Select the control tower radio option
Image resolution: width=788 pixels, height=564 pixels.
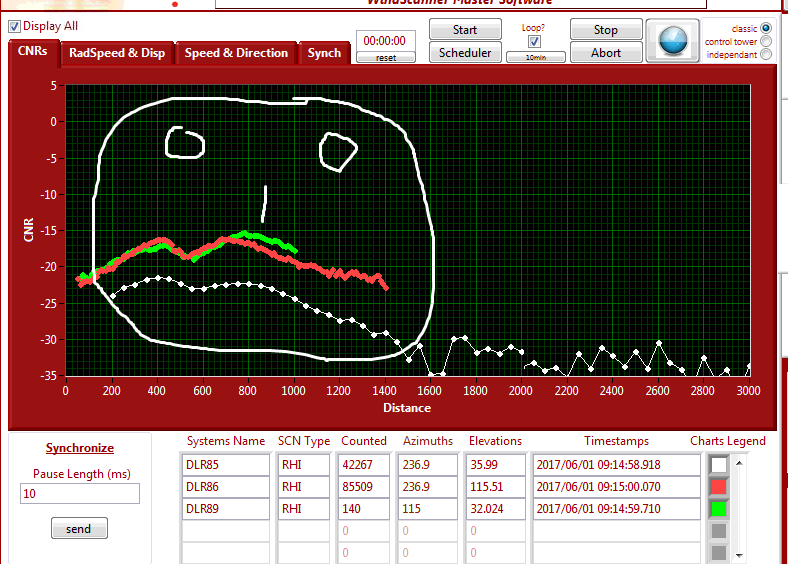[767, 41]
